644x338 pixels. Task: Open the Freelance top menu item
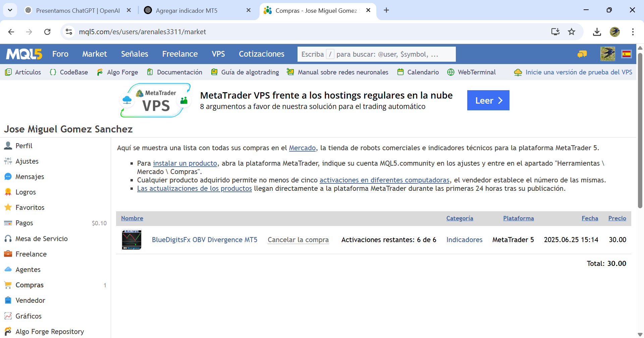(x=180, y=54)
